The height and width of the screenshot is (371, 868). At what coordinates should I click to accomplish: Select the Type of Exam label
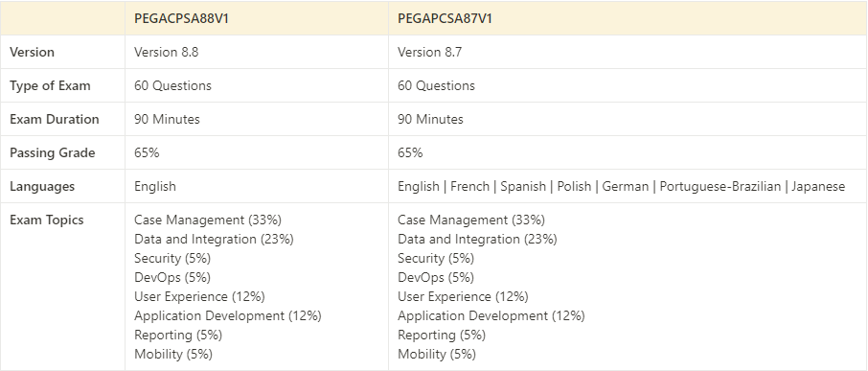(51, 86)
